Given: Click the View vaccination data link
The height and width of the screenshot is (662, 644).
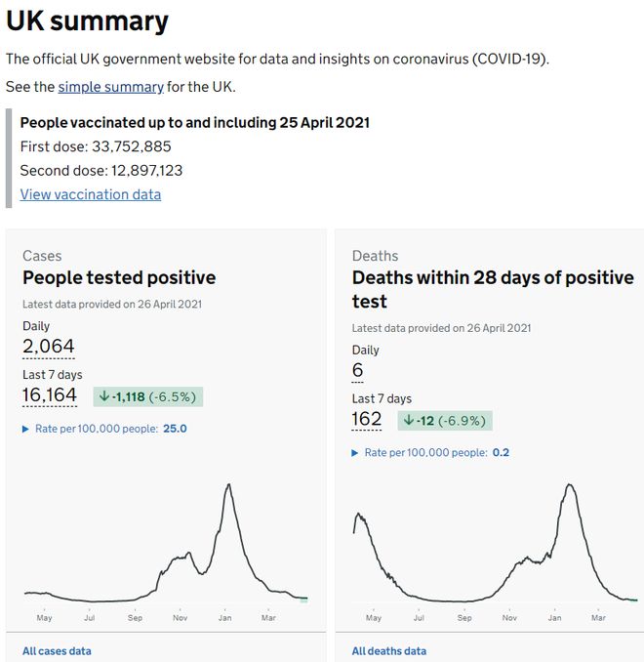Looking at the screenshot, I should tap(91, 194).
